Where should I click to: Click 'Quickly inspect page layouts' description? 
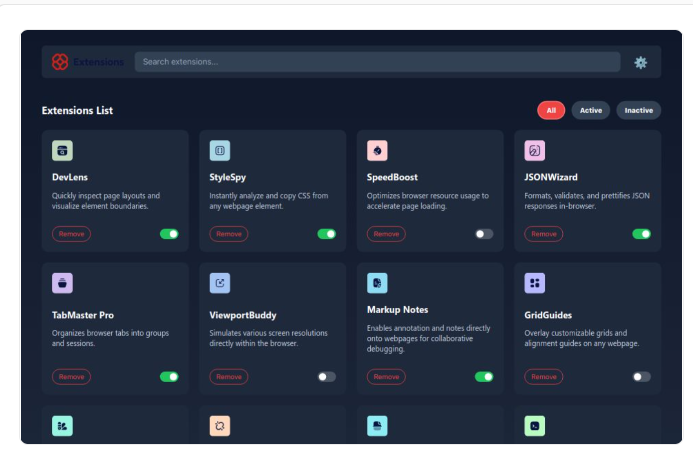coord(106,201)
